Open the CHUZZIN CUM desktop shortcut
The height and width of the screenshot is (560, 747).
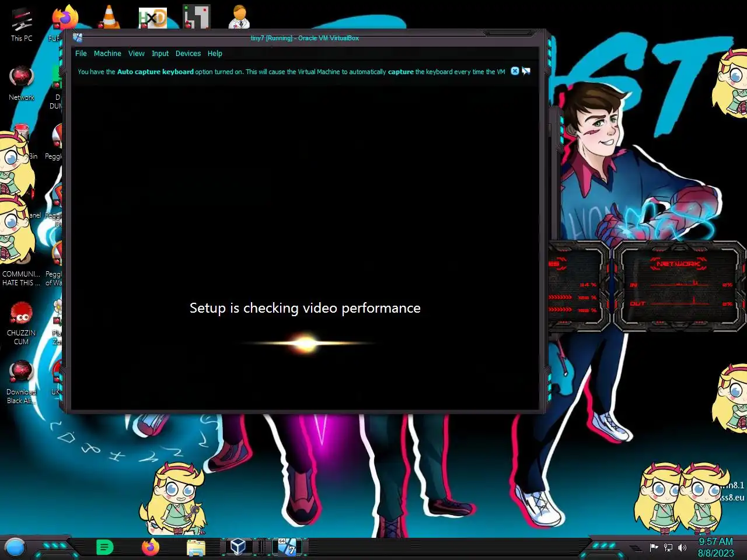coord(22,323)
